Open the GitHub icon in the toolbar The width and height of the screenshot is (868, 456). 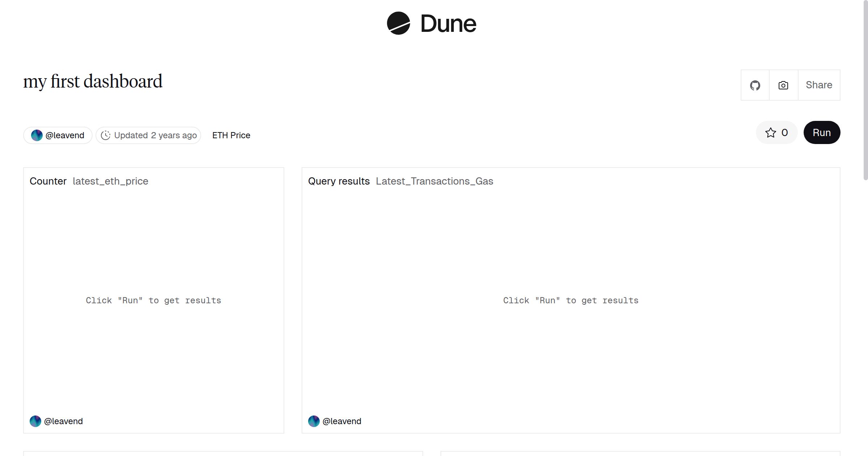(x=755, y=85)
